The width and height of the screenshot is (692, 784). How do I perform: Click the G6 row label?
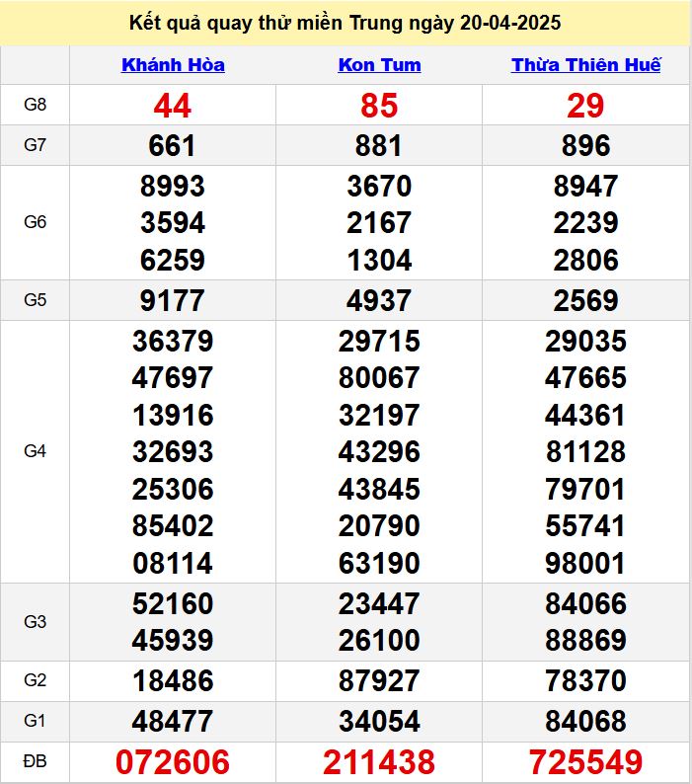pyautogui.click(x=35, y=222)
